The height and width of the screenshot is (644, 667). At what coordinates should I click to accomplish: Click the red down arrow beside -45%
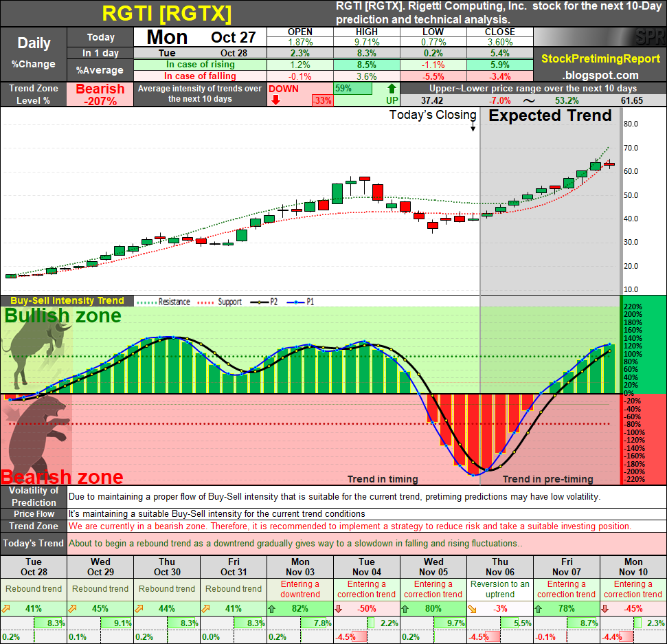point(605,609)
